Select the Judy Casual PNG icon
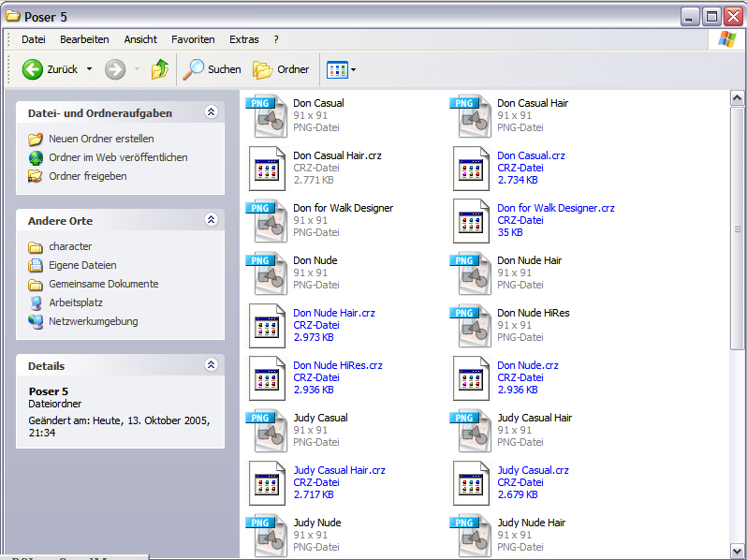747x560 pixels. [x=267, y=431]
